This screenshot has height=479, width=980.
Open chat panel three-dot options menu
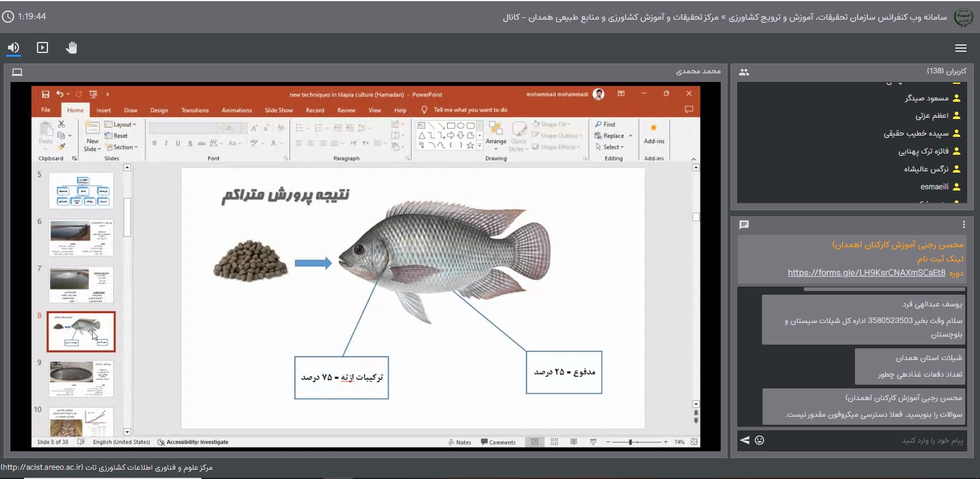[963, 225]
